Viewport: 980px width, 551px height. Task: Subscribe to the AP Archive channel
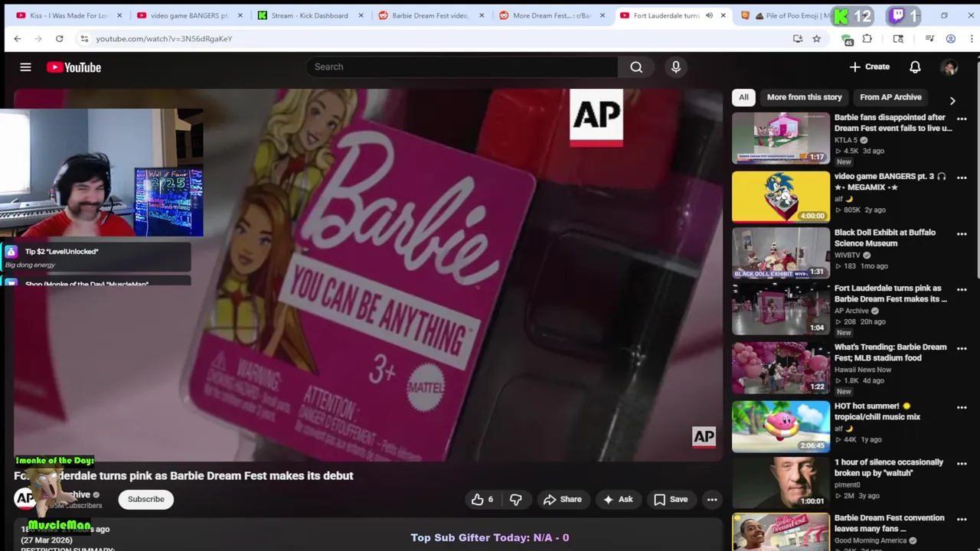point(145,499)
